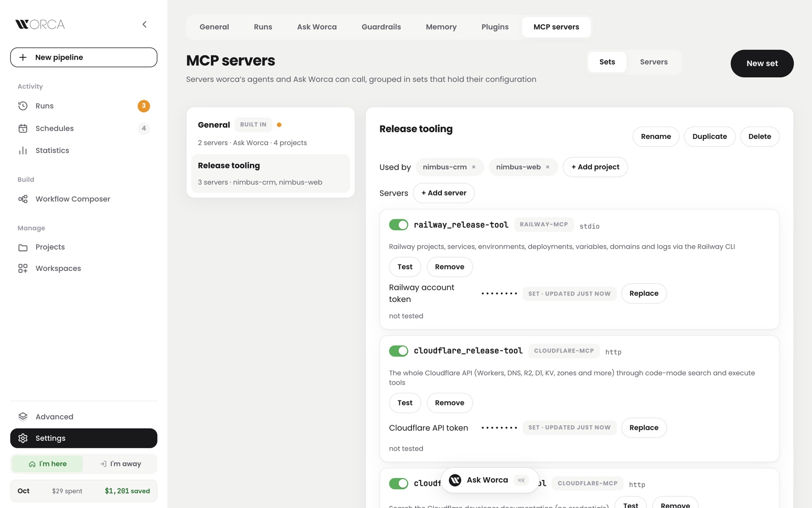Toggle cloudflare_release-tool server off
This screenshot has width=812, height=508.
(x=398, y=351)
